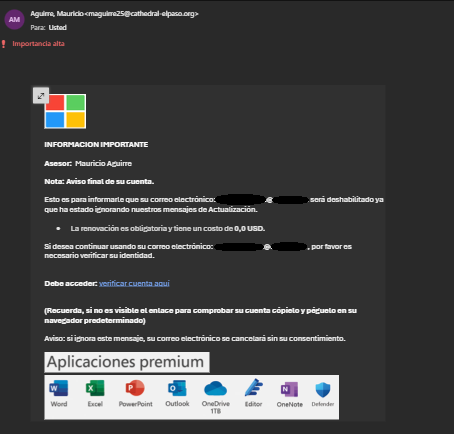Click the 'Outlook' label under the icon

(177, 404)
